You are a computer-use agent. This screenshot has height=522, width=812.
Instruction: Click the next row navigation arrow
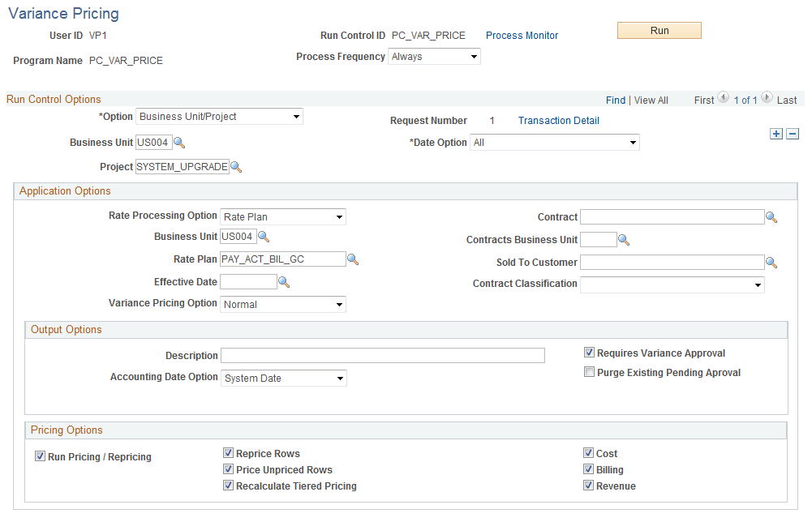click(766, 99)
